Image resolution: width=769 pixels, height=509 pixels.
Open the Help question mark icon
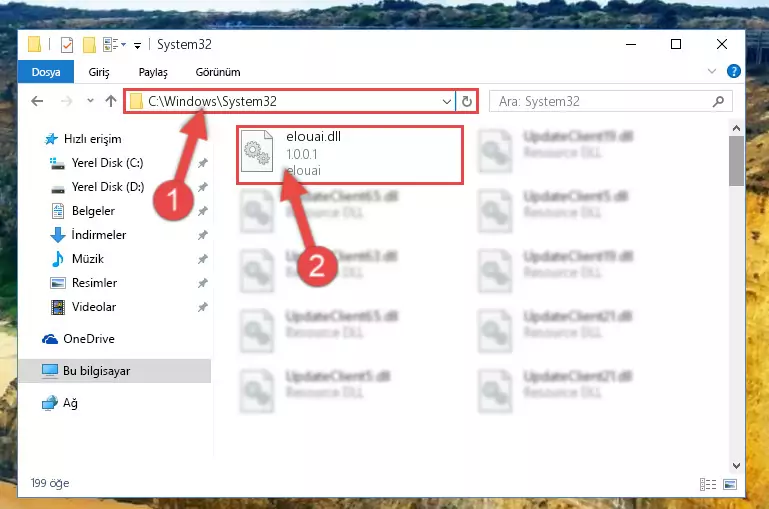734,72
